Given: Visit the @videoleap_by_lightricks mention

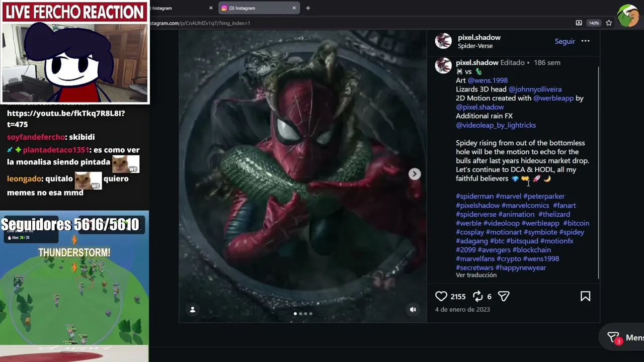Looking at the screenshot, I should pyautogui.click(x=496, y=125).
